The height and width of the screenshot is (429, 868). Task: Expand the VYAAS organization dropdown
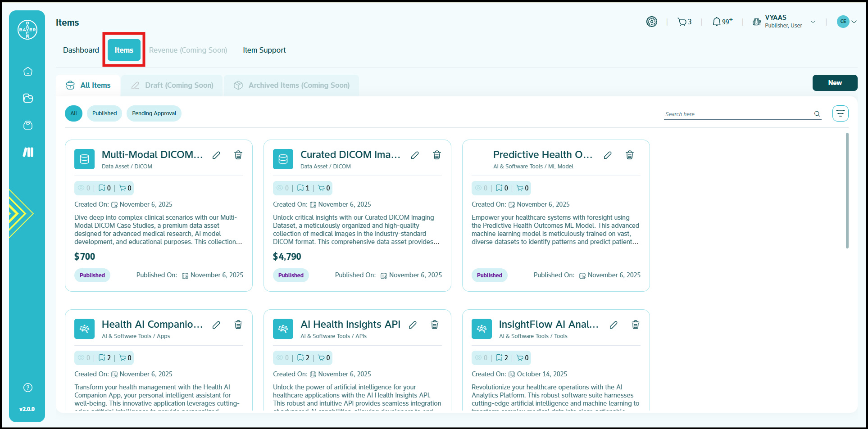tap(813, 22)
